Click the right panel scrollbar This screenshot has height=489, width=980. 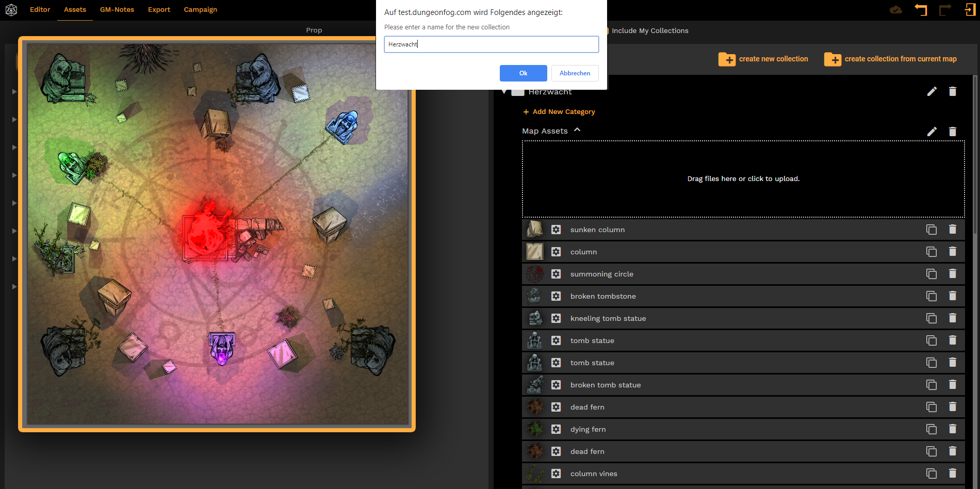[x=975, y=155]
